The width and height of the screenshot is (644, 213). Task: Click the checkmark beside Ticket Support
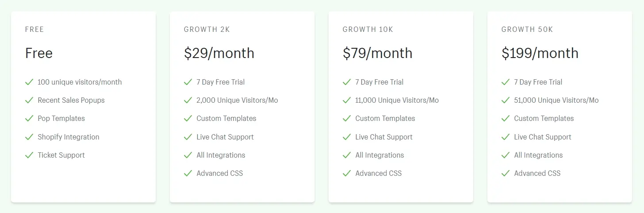tap(29, 155)
